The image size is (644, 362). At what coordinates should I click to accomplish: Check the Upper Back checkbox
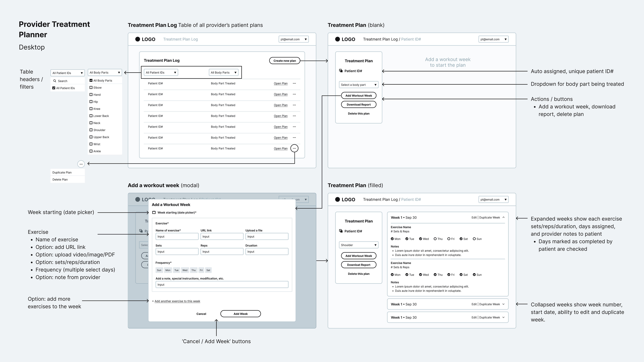[x=91, y=137]
